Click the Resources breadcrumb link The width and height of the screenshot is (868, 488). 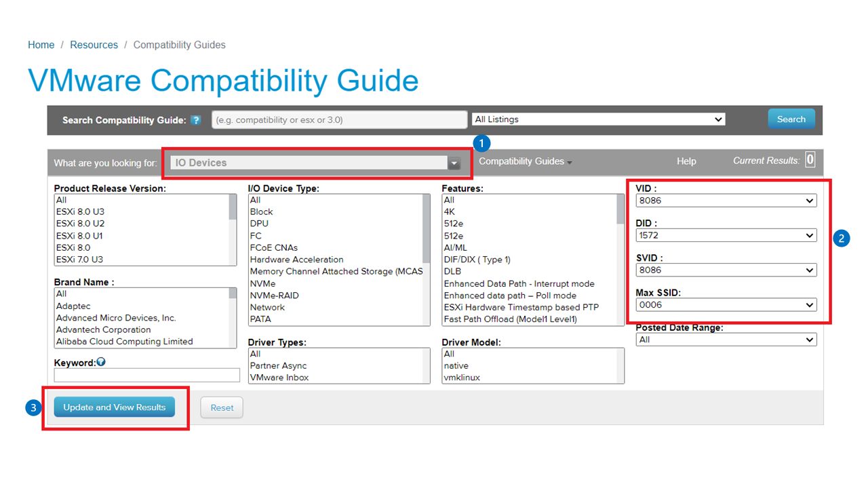94,44
